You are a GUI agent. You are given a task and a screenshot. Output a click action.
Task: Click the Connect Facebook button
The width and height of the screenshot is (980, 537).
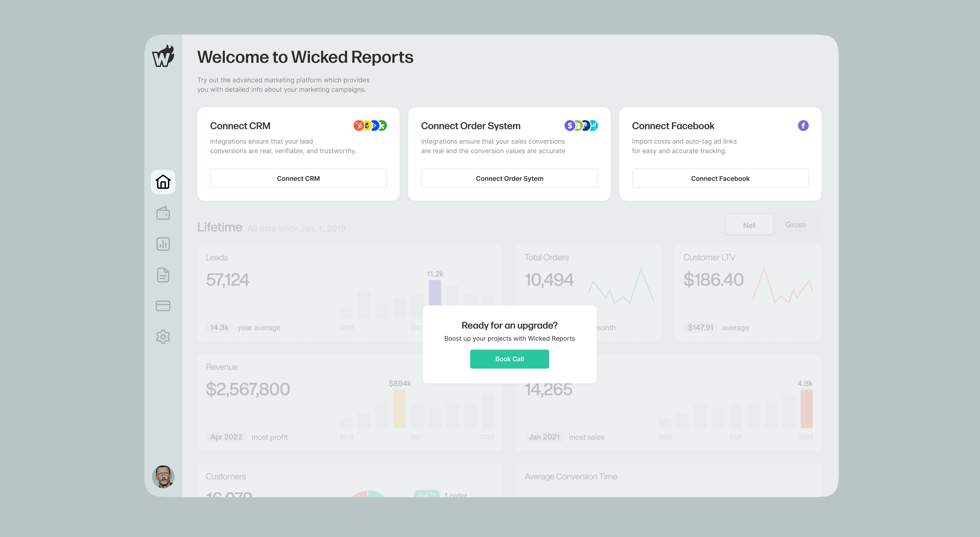[x=720, y=178]
